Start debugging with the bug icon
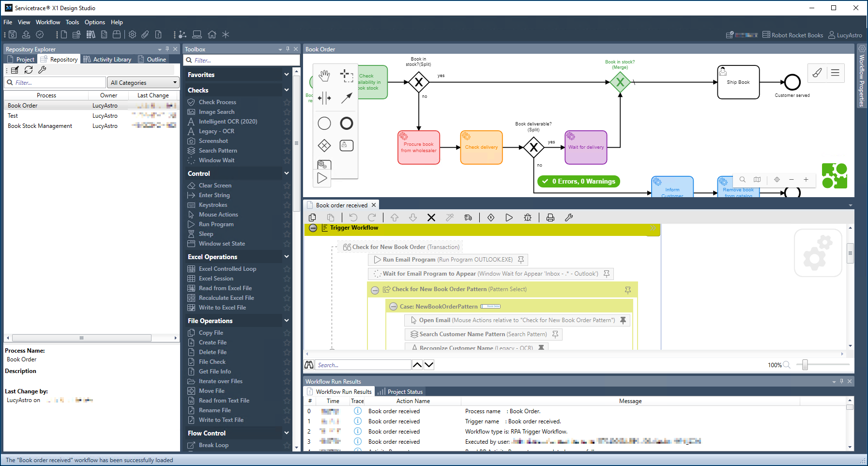The height and width of the screenshot is (466, 868). click(x=528, y=217)
